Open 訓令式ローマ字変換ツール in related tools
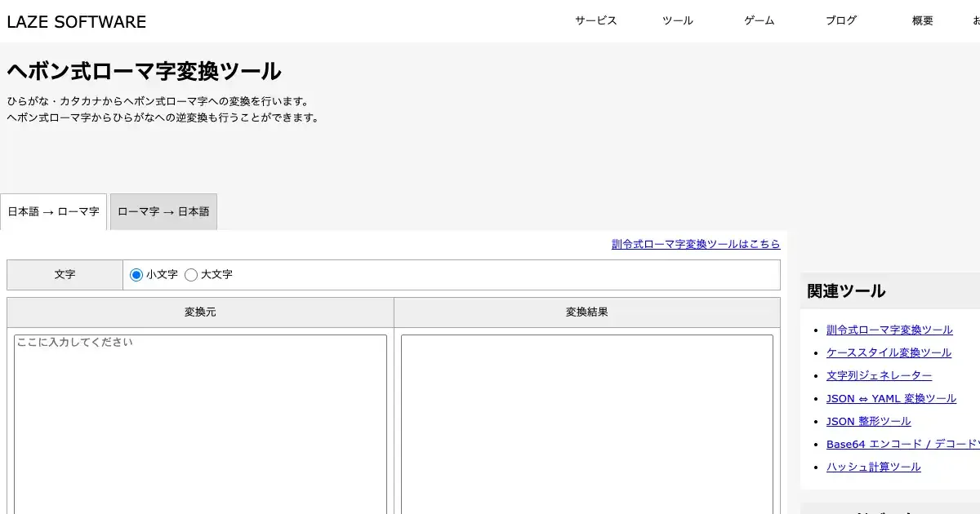 click(x=889, y=330)
